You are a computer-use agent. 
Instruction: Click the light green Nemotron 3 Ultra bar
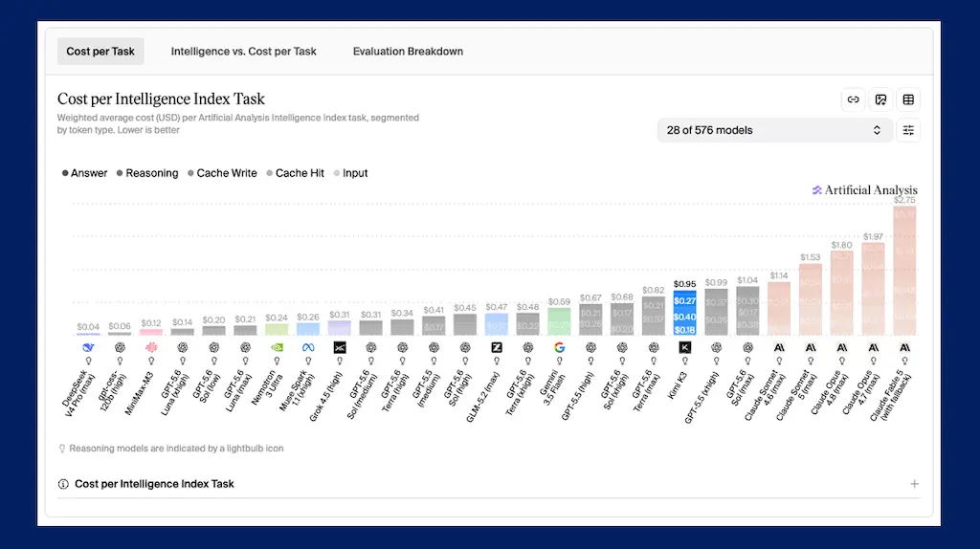tap(277, 330)
